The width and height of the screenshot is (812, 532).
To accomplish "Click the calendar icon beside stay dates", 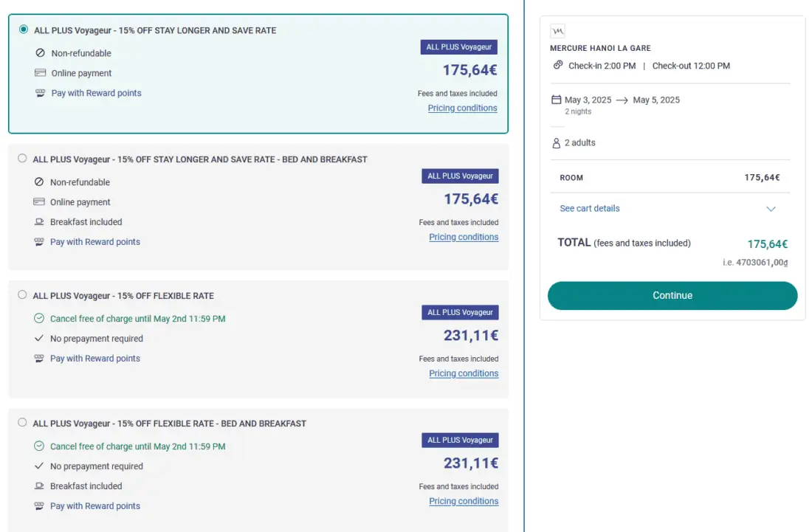I will (557, 100).
